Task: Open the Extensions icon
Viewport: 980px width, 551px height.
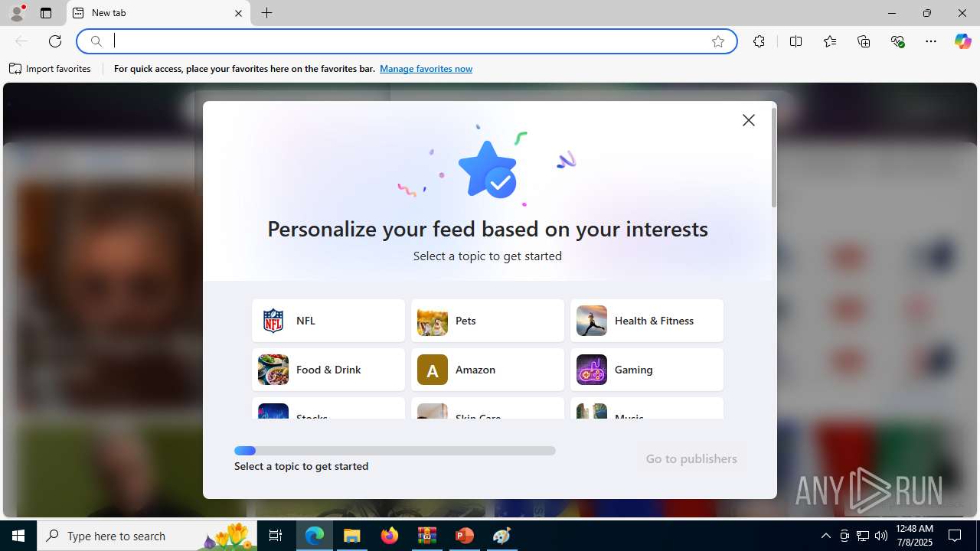Action: point(759,41)
